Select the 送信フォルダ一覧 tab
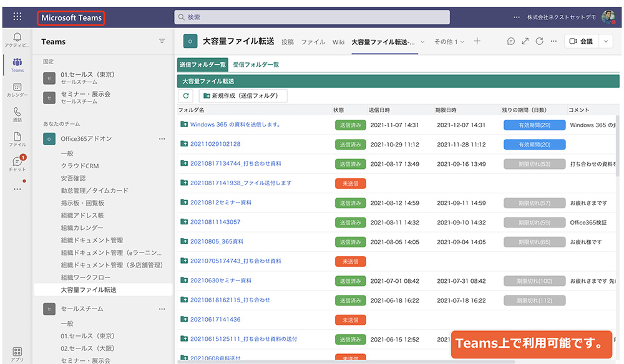This screenshot has height=364, width=624. point(203,64)
